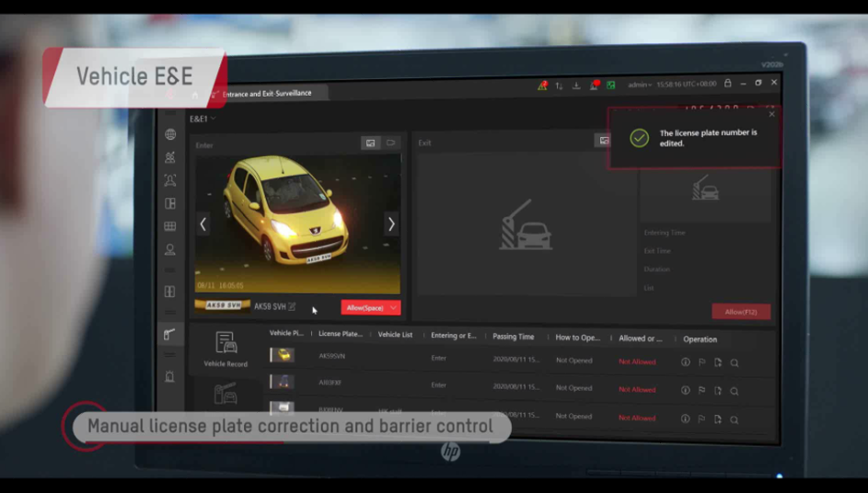
Task: Click the edit license plate pencil icon
Action: coord(292,307)
